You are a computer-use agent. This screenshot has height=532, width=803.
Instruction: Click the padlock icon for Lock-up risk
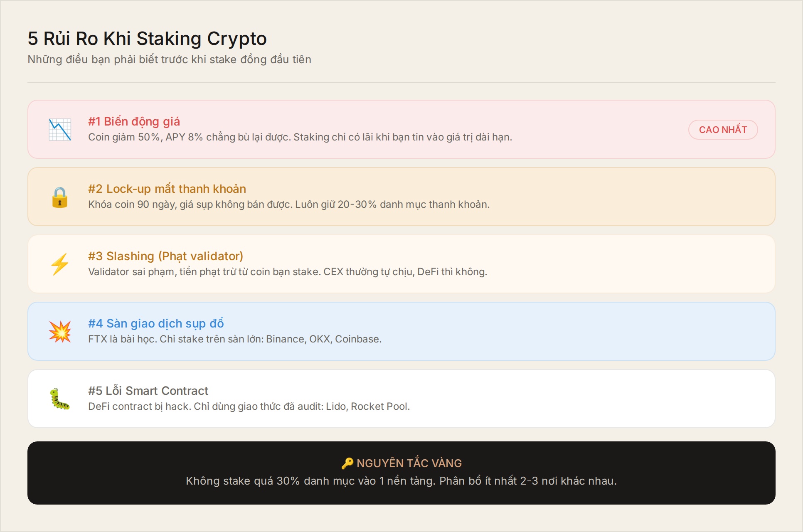[60, 197]
